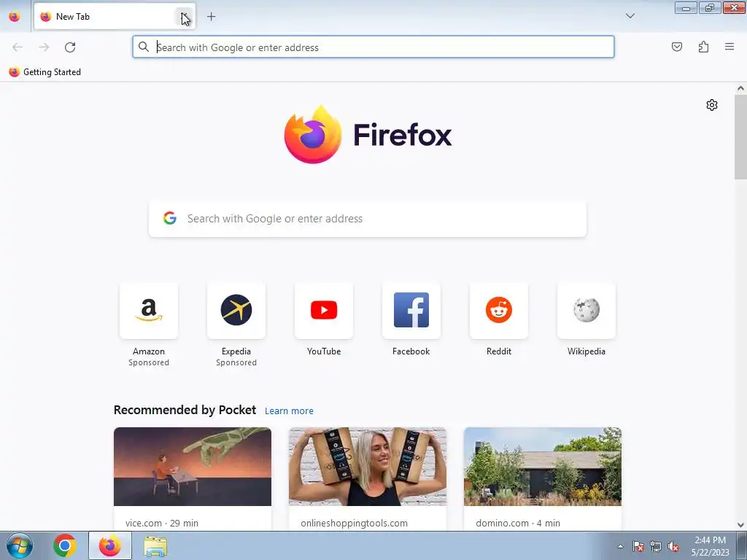Close the New Tab tab

pos(185,17)
